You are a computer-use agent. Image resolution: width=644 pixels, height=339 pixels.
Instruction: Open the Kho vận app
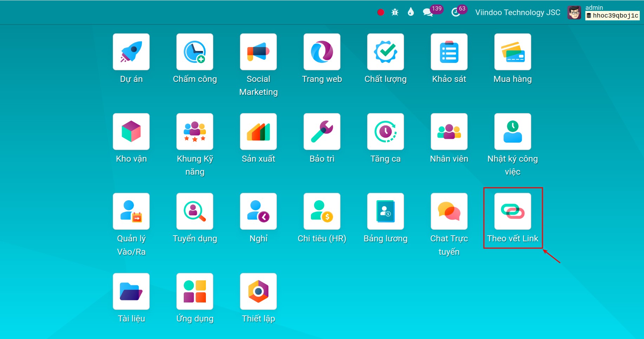tap(131, 132)
